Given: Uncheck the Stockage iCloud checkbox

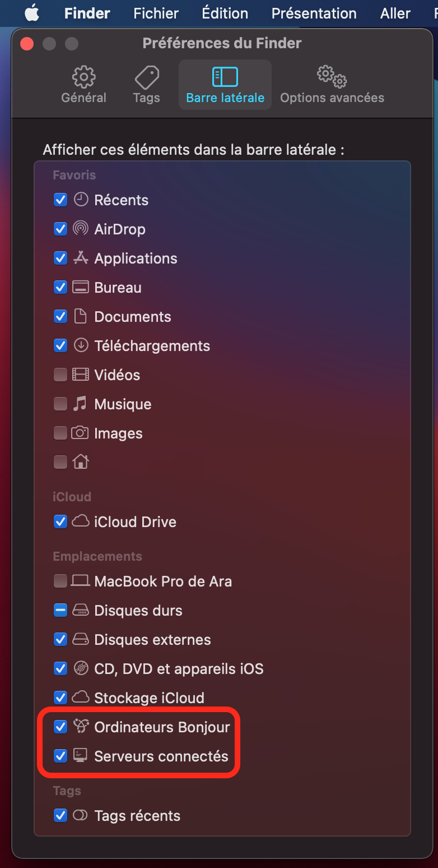Looking at the screenshot, I should (x=60, y=698).
